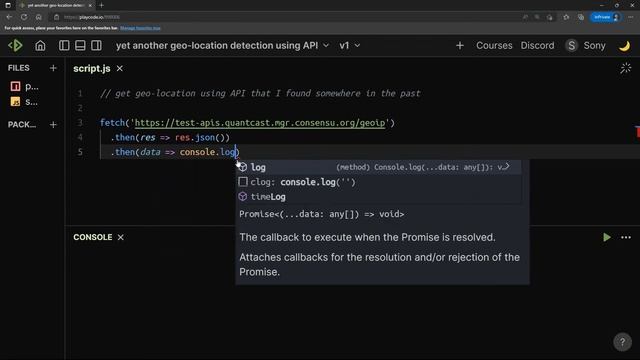
Task: Click the geoip URL in fetch call
Action: (260, 122)
